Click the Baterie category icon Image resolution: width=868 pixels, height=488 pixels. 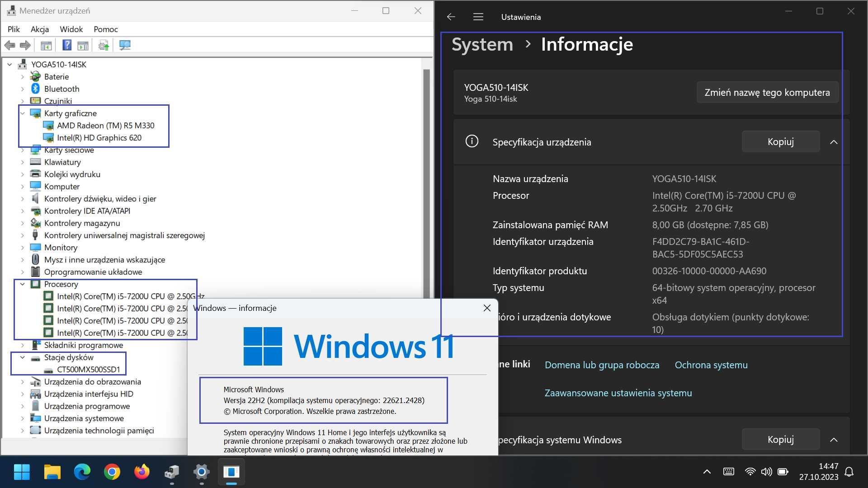point(35,76)
